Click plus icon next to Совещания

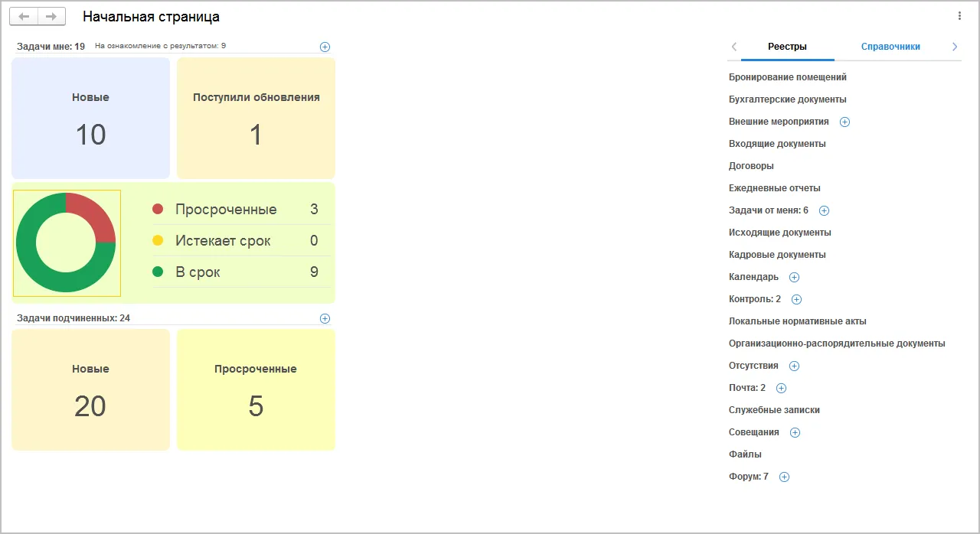click(795, 432)
